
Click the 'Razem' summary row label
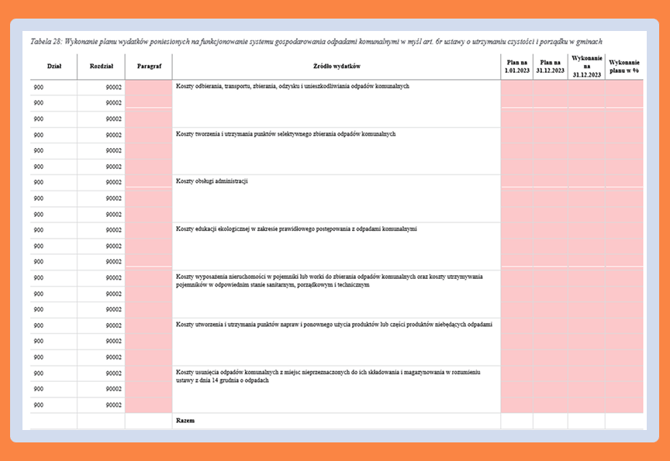184,421
